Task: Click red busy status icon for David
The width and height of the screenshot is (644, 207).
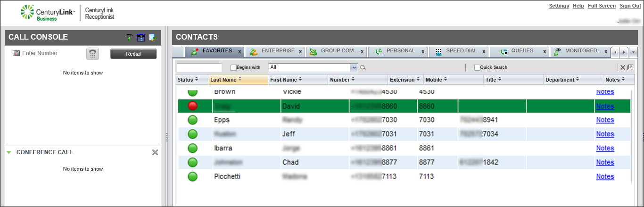Action: tap(192, 106)
